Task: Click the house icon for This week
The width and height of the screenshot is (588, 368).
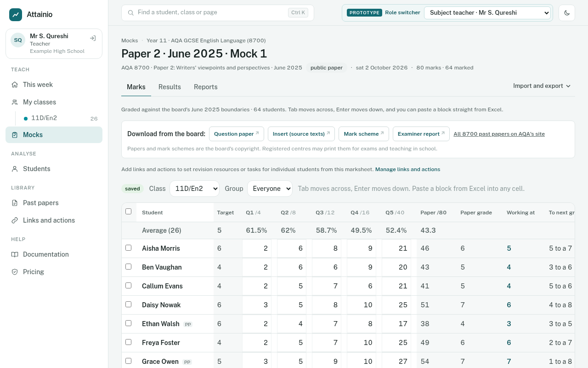Action: pos(15,85)
